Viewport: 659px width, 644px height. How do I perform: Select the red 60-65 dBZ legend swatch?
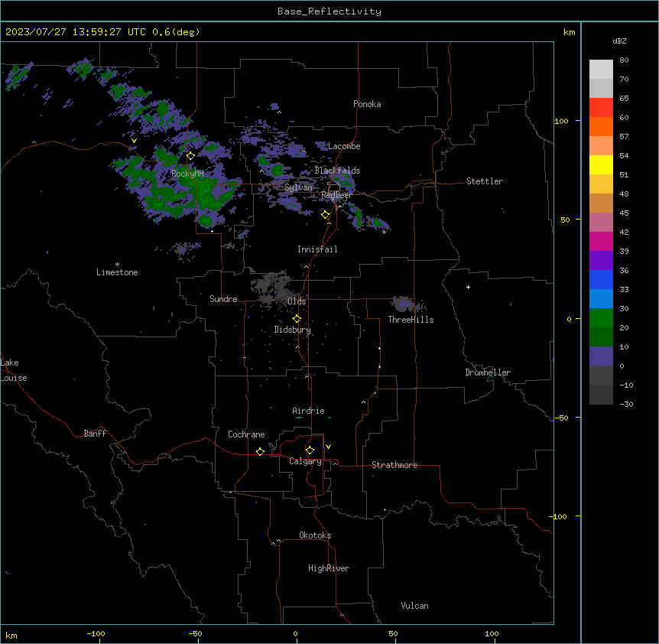[601, 108]
